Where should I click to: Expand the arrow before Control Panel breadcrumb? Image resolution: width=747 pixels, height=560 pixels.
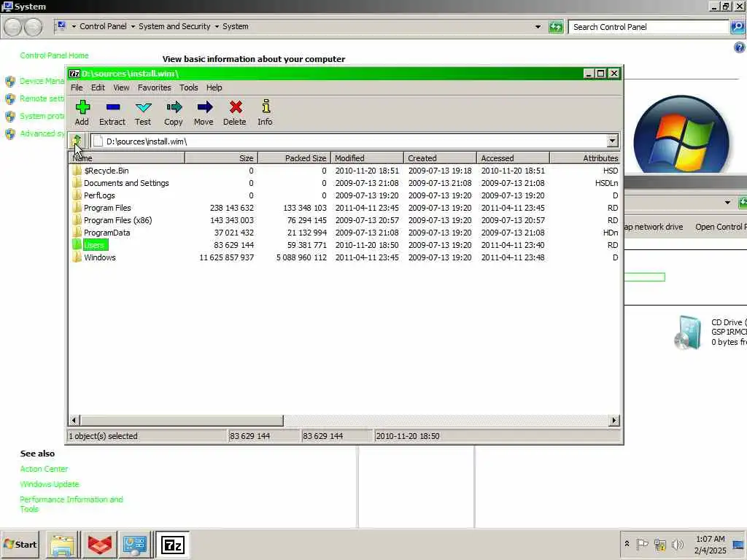click(x=74, y=27)
